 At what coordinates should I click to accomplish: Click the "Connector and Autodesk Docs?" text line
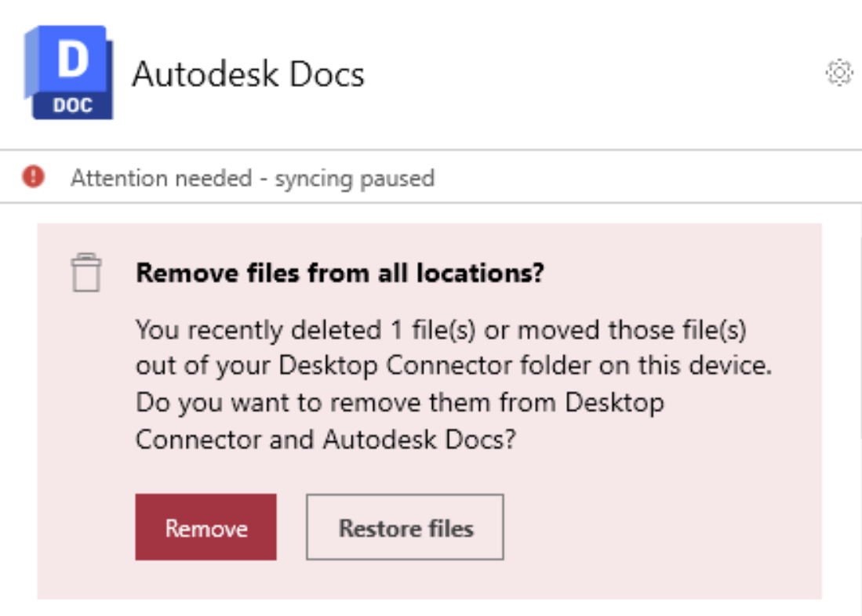point(326,439)
